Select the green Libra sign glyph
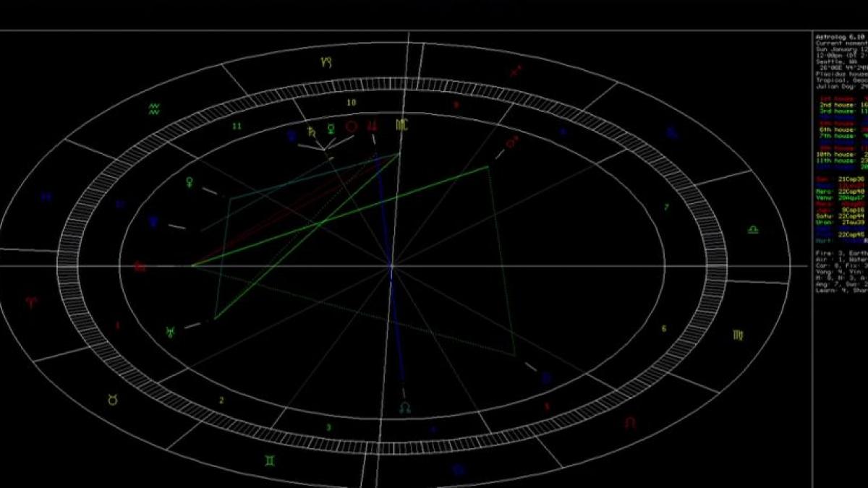 752,230
